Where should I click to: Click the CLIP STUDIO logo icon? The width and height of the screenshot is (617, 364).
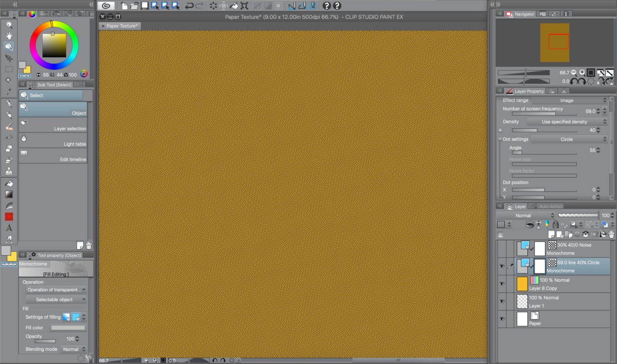coord(106,6)
